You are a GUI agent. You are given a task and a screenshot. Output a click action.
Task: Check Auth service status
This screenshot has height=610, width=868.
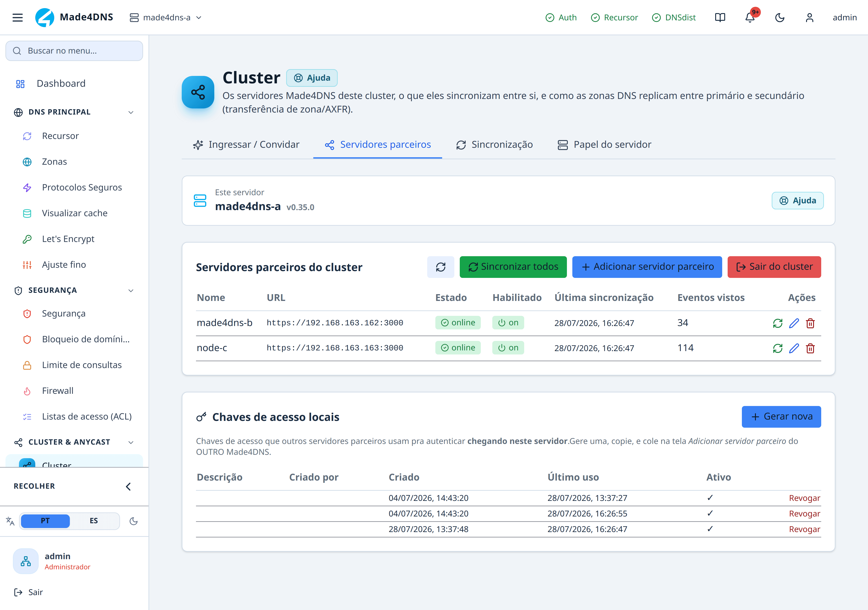(561, 17)
